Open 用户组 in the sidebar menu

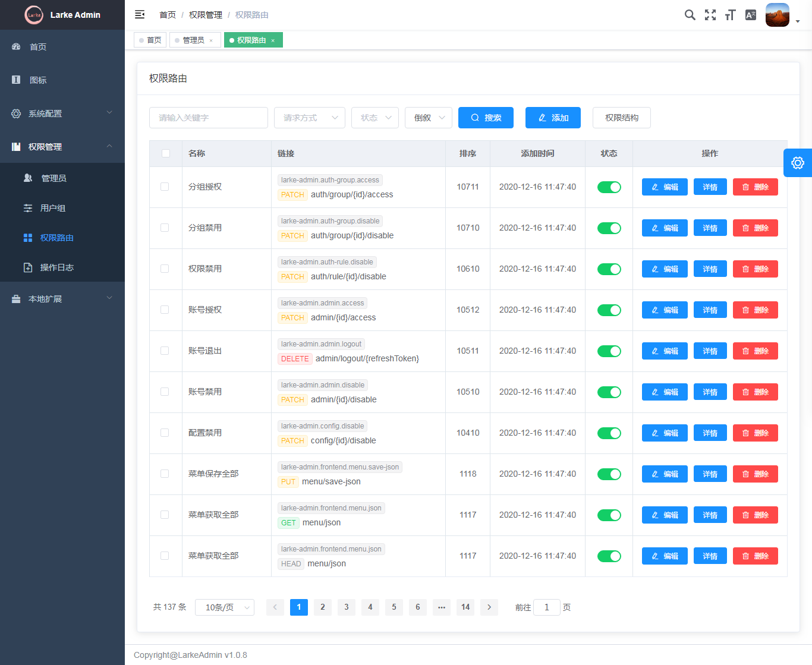(x=62, y=208)
